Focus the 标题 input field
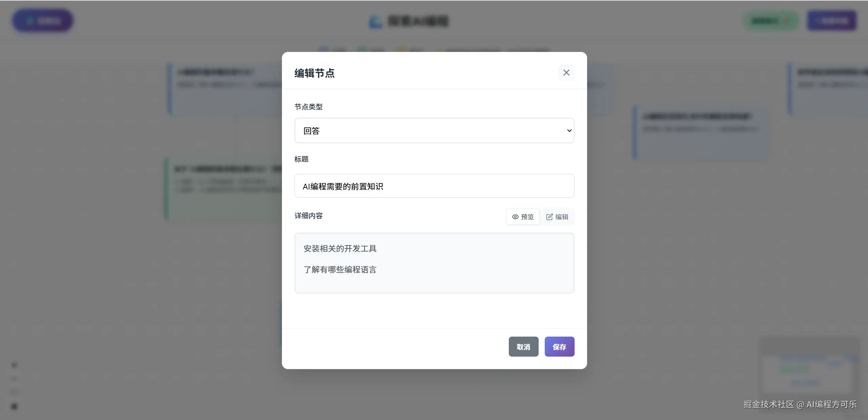 point(434,186)
